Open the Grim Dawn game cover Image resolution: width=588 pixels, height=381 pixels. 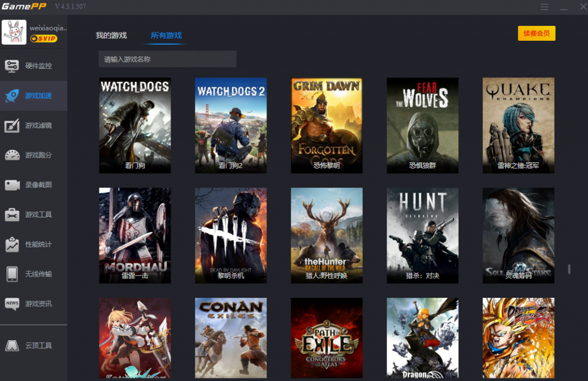click(x=327, y=125)
